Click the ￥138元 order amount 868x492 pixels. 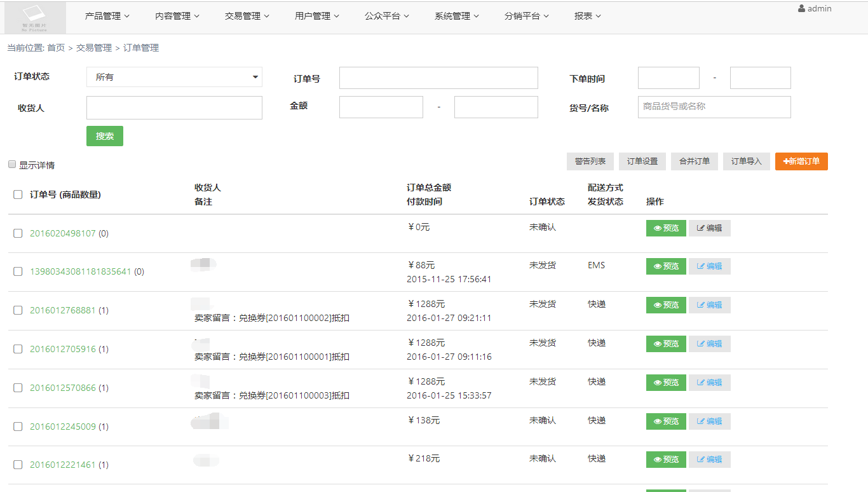click(x=423, y=420)
